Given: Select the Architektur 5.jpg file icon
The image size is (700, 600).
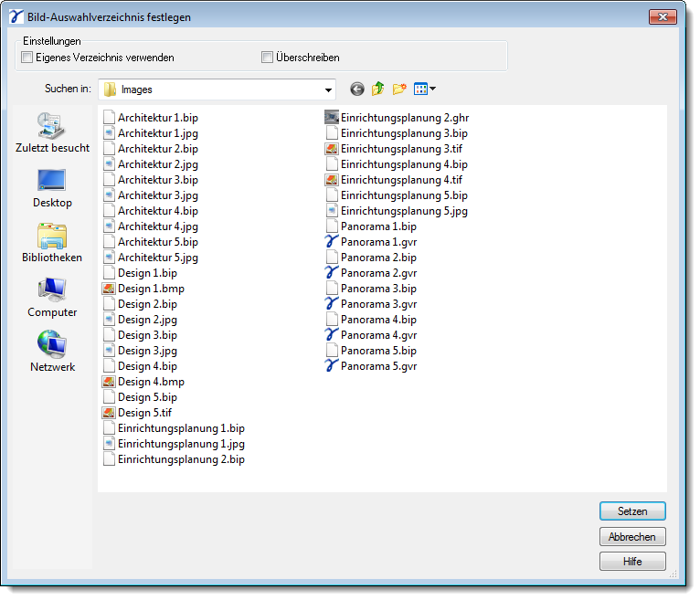Looking at the screenshot, I should click(109, 258).
